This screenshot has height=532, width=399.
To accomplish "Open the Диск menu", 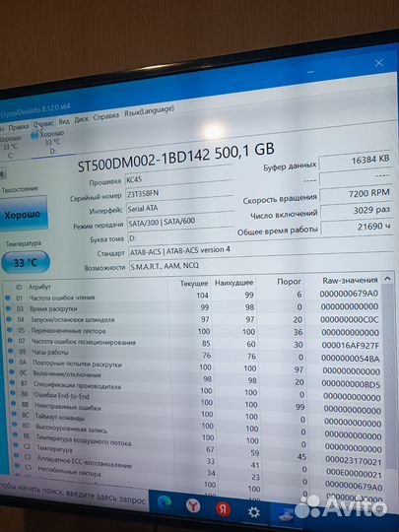I will (x=81, y=119).
